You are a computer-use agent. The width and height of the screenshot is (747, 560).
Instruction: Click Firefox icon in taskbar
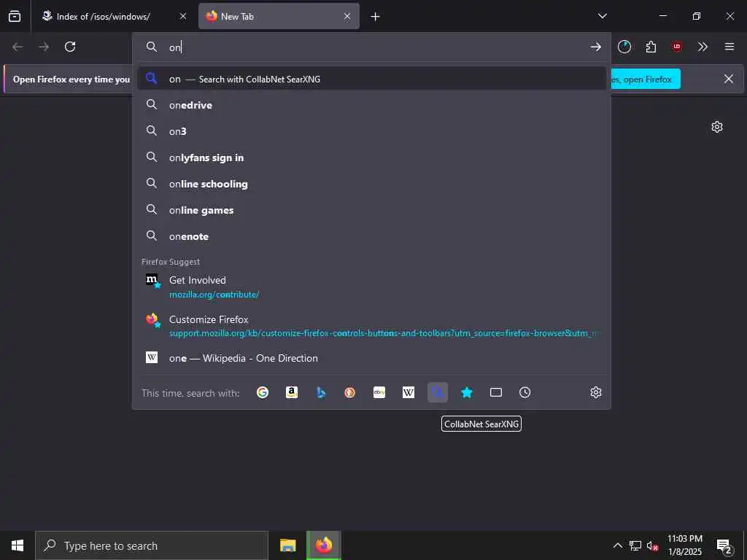323,545
